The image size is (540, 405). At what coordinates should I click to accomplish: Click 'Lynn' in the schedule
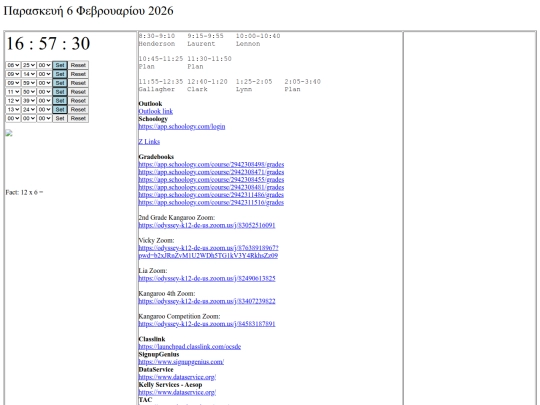point(244,89)
